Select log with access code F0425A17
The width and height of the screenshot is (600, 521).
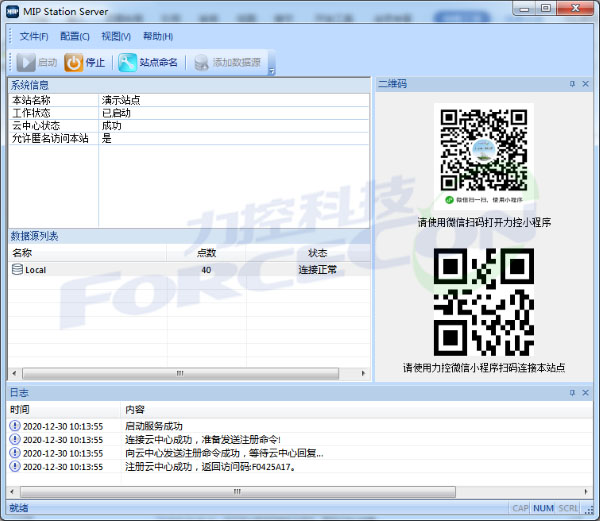tap(210, 467)
